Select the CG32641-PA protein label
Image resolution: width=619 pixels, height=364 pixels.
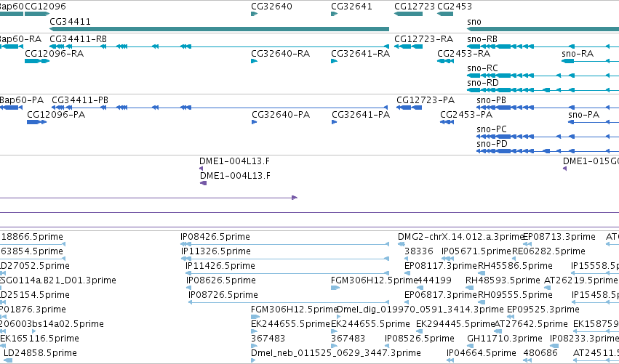361,115
